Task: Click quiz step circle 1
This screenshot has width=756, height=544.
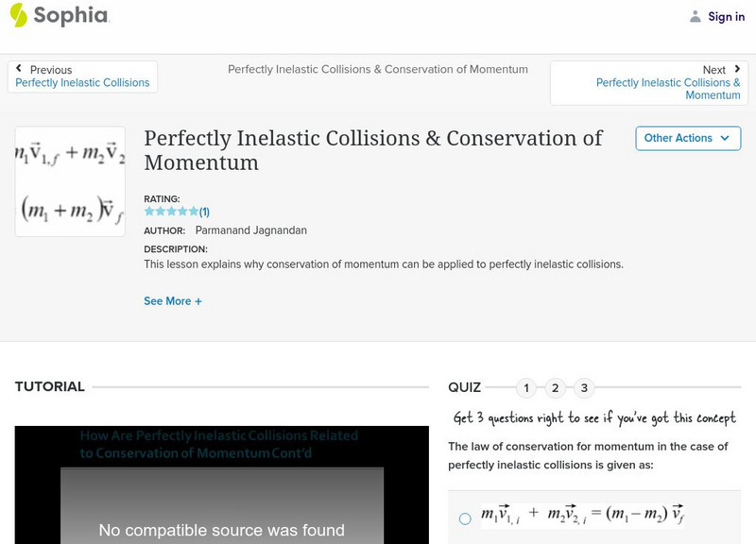Action: (525, 387)
